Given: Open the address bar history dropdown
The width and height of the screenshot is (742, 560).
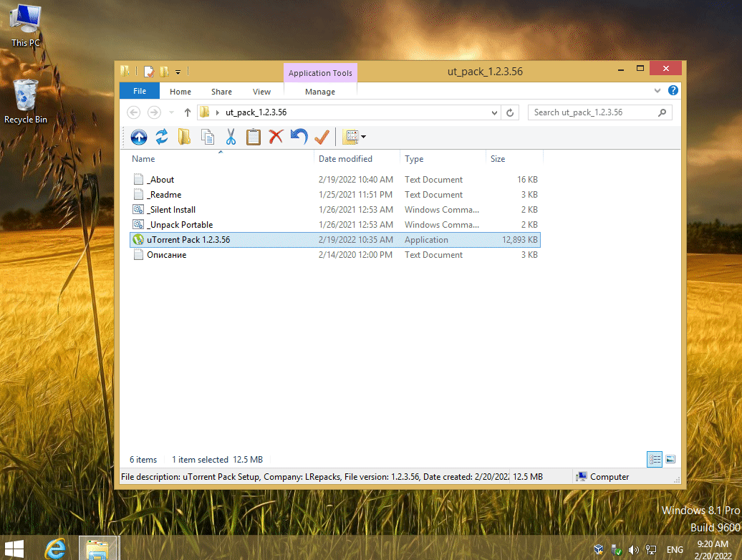Looking at the screenshot, I should click(x=494, y=112).
